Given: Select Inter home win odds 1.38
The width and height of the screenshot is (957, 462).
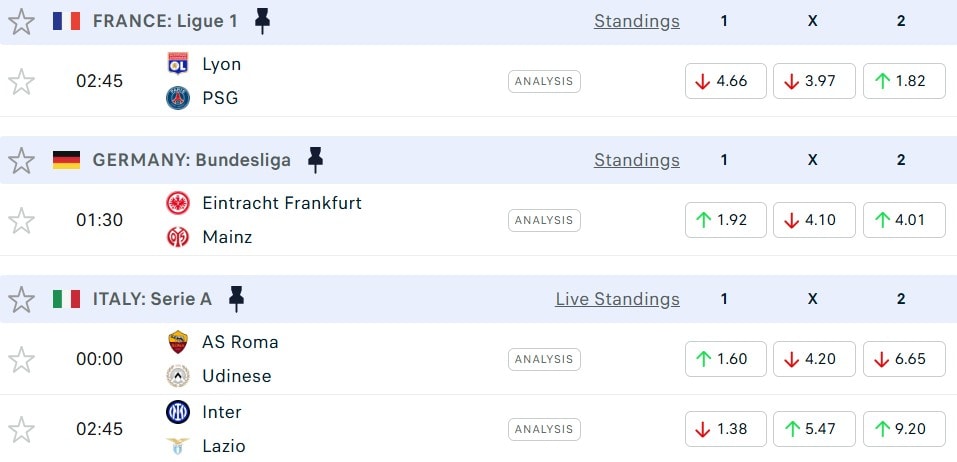Looking at the screenshot, I should pos(725,429).
